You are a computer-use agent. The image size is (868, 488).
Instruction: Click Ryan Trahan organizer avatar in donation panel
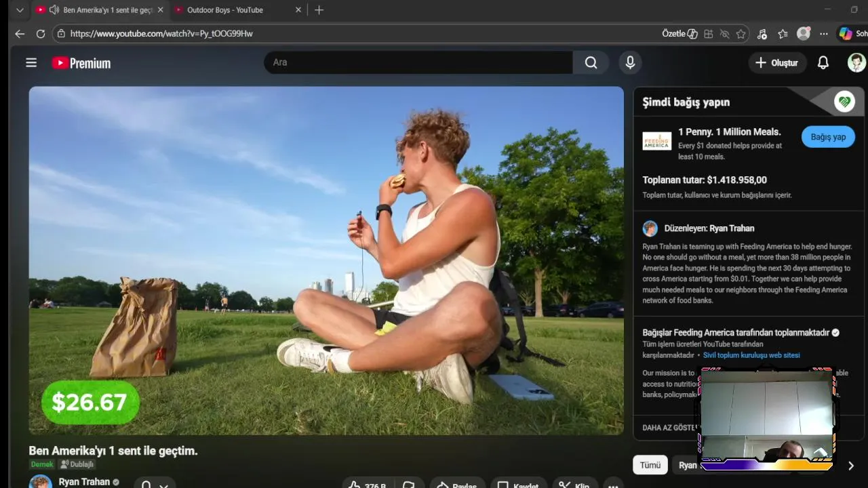650,228
